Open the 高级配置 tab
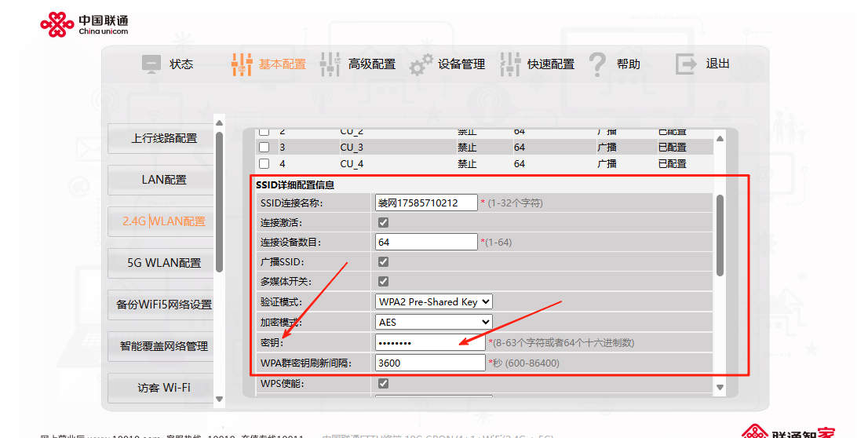The image size is (868, 438). (x=371, y=64)
